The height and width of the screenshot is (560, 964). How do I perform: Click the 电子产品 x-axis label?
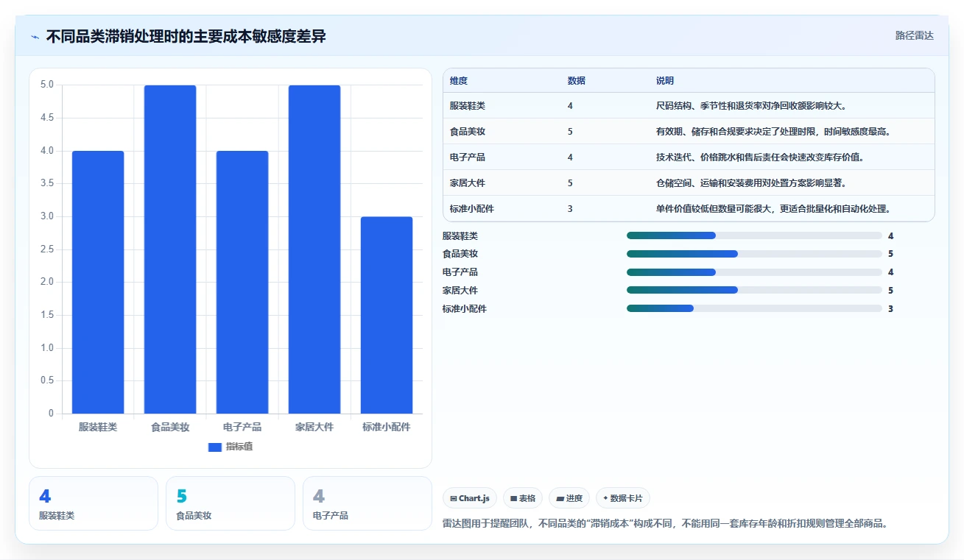tap(242, 427)
